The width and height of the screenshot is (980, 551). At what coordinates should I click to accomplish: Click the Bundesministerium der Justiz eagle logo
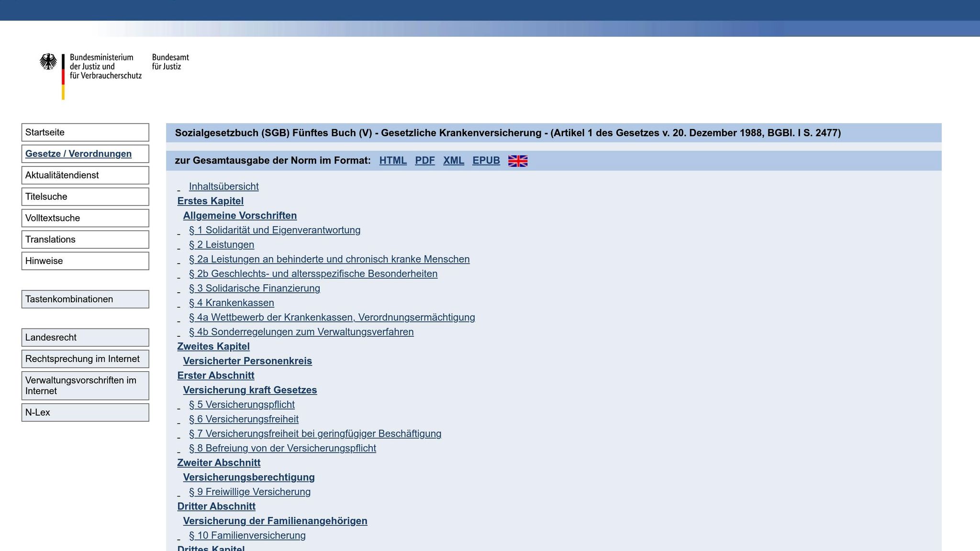(48, 62)
